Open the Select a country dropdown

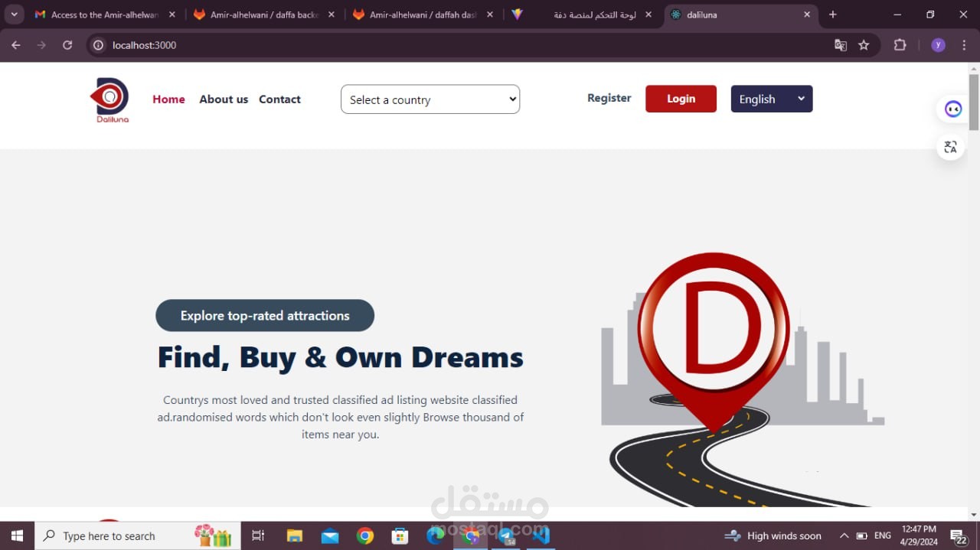tap(430, 99)
